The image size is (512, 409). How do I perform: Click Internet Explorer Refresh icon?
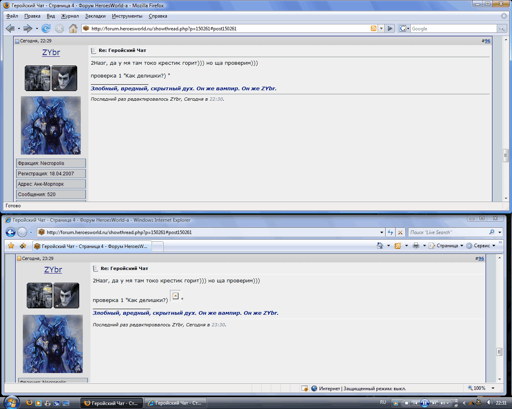(390, 232)
